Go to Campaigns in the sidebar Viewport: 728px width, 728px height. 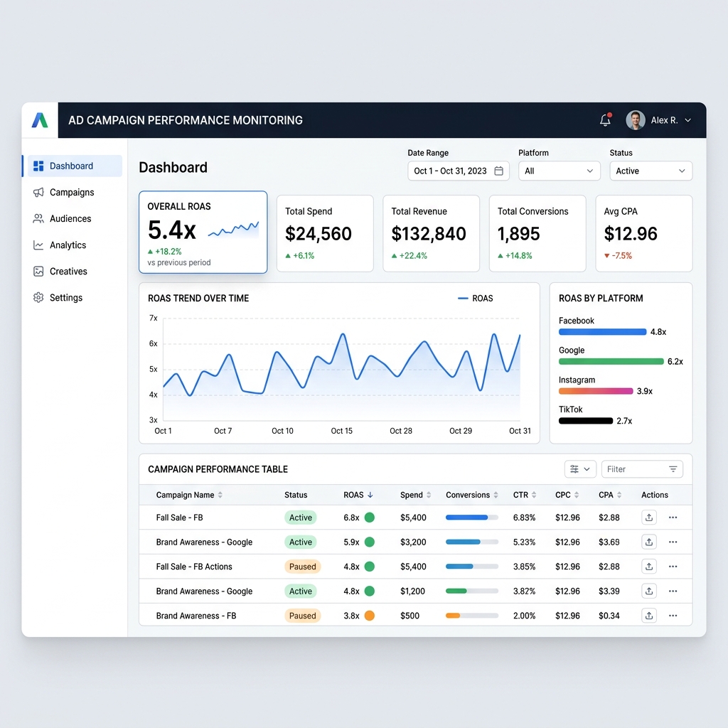coord(71,193)
